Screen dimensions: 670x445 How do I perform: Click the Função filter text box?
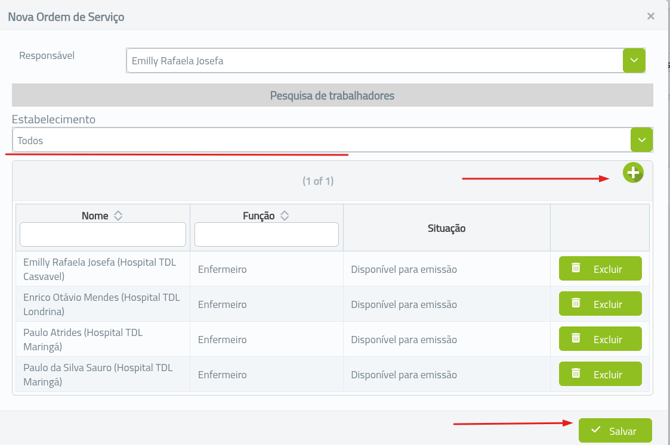tap(266, 234)
